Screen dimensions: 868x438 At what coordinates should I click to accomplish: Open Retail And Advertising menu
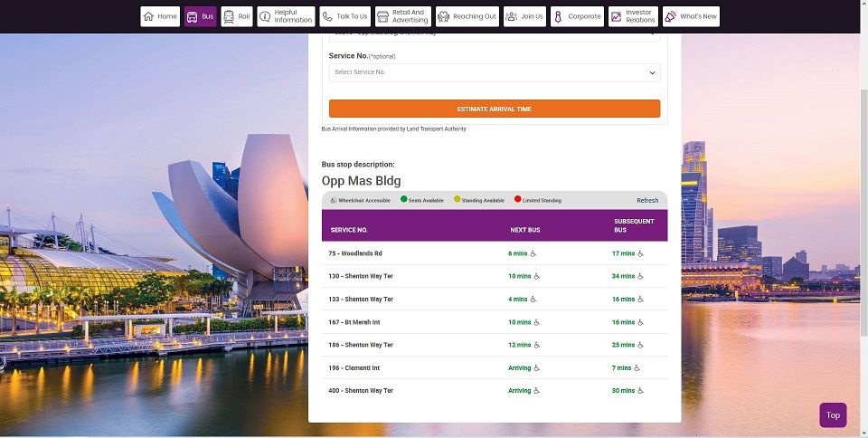(403, 16)
